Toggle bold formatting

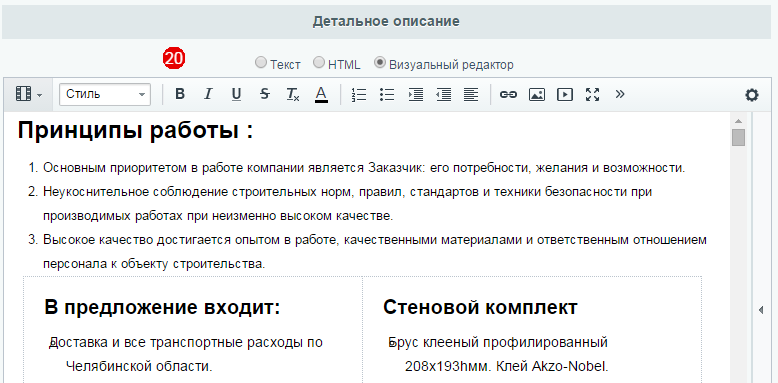[180, 94]
